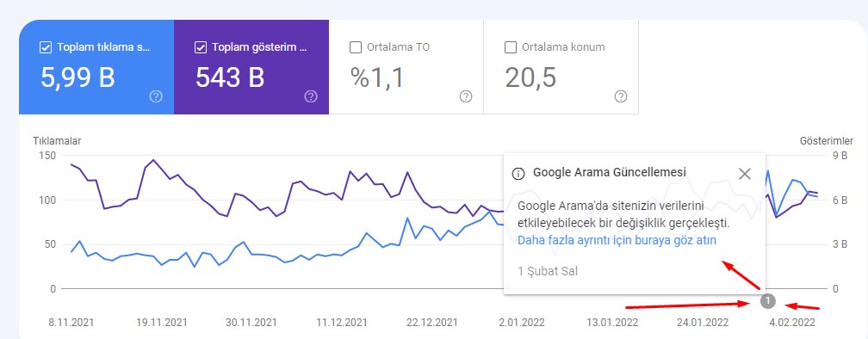Click the 19.11.2021 date axis label
This screenshot has width=868, height=339.
(161, 322)
